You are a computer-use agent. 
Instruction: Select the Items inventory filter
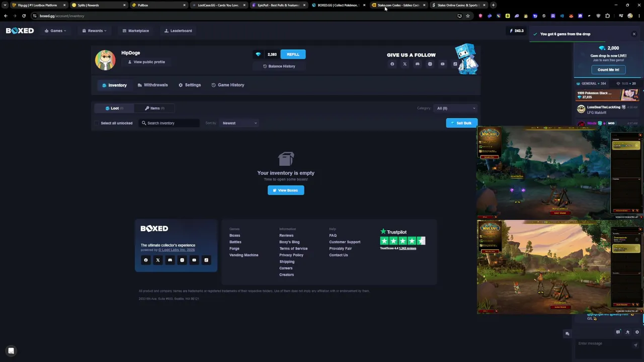pyautogui.click(x=154, y=108)
